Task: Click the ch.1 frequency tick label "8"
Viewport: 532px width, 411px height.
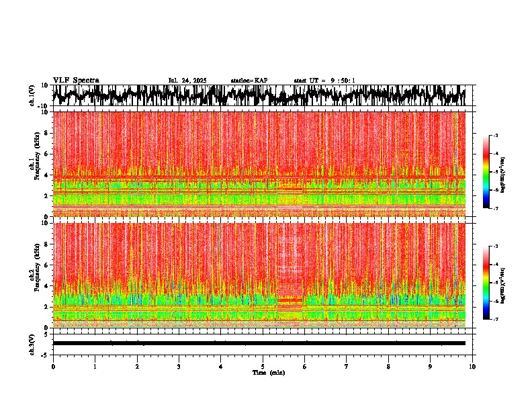Action: coord(46,133)
